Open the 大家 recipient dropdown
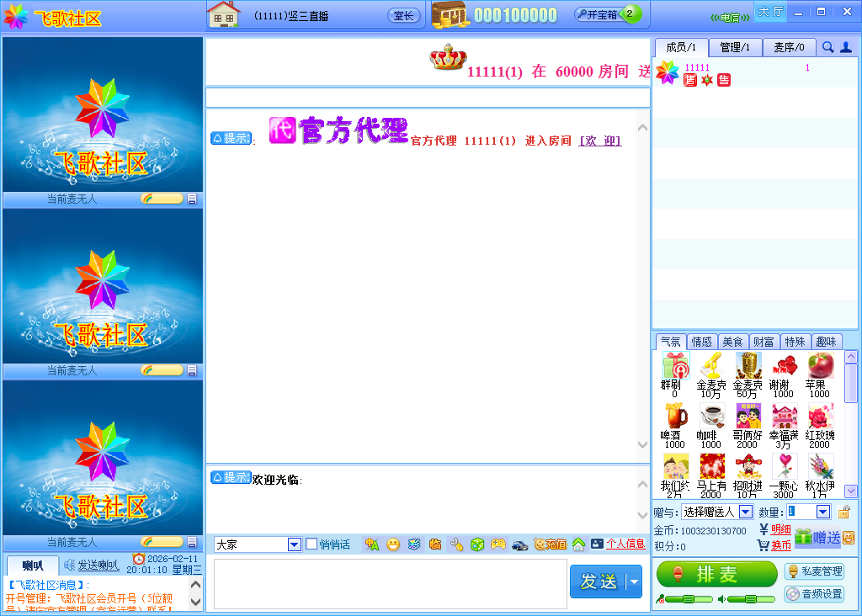 pos(295,544)
